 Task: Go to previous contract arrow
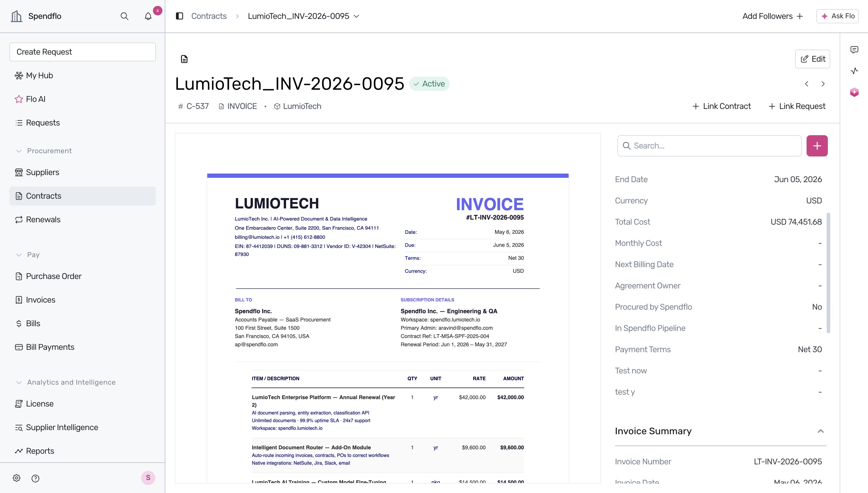click(807, 84)
